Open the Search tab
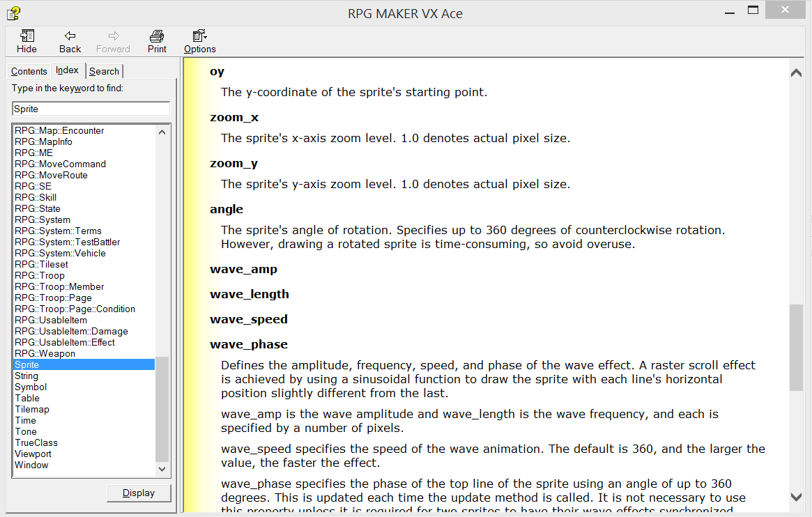812x517 pixels. (x=104, y=71)
